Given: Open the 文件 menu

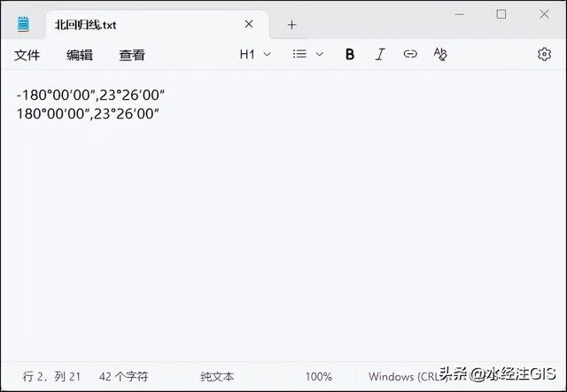Looking at the screenshot, I should pyautogui.click(x=27, y=55).
